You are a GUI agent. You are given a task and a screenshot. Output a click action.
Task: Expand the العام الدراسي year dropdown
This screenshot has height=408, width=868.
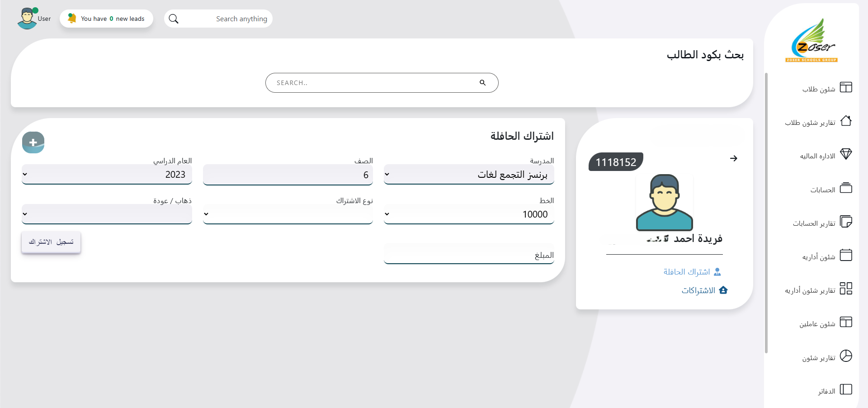(x=107, y=175)
